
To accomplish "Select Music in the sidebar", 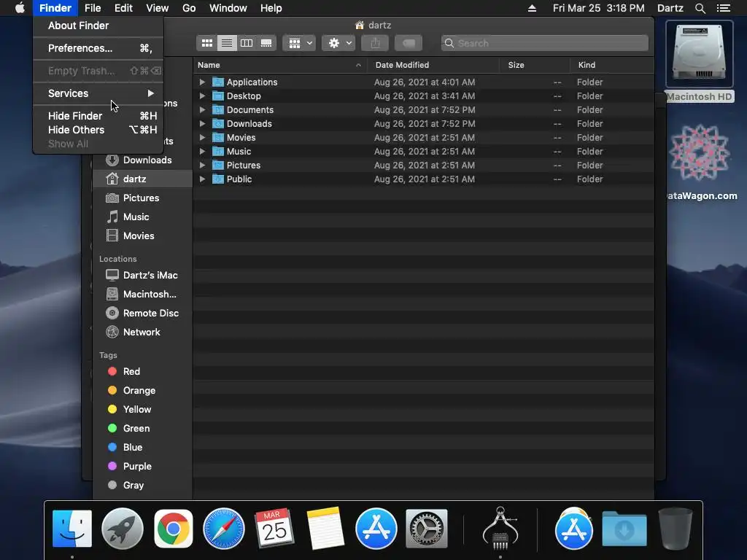I will (x=144, y=217).
